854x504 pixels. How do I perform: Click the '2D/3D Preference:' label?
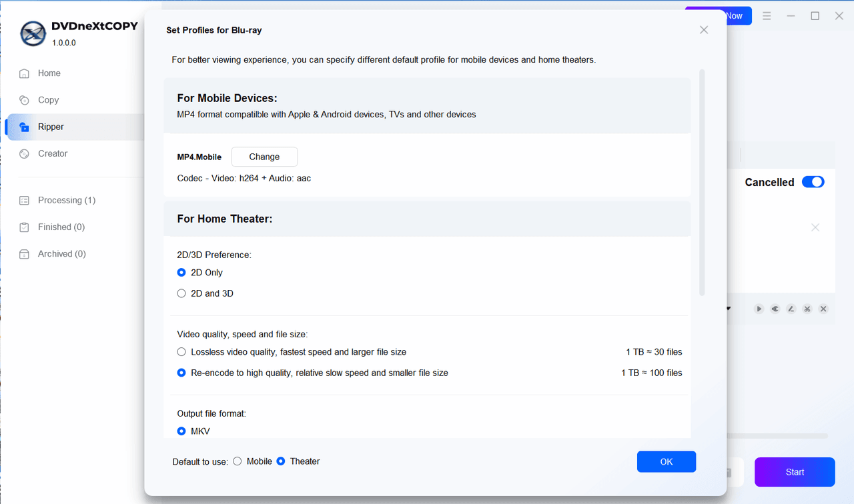(x=214, y=255)
